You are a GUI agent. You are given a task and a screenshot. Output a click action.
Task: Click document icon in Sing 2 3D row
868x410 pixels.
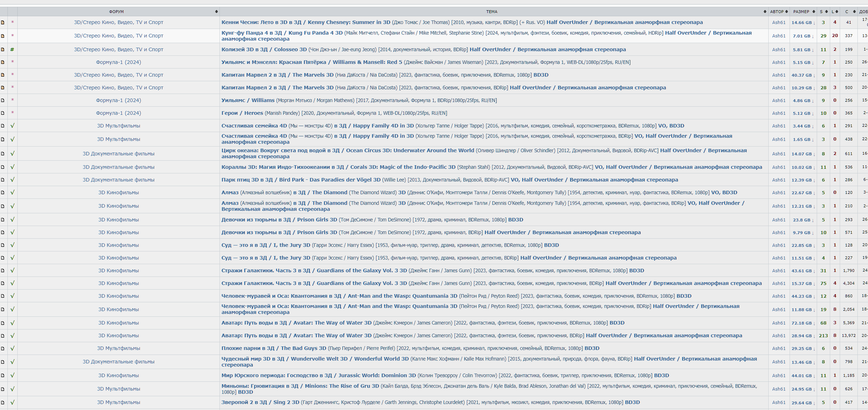pos(2,402)
